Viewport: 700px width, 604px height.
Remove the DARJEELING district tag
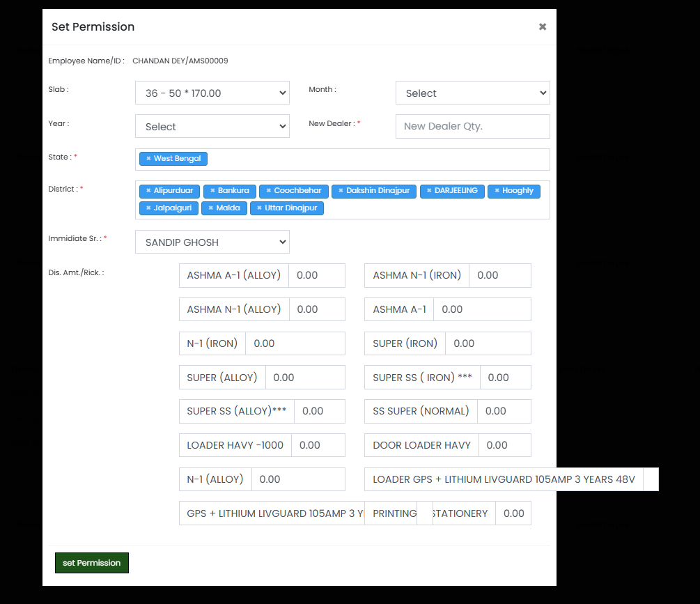(429, 191)
